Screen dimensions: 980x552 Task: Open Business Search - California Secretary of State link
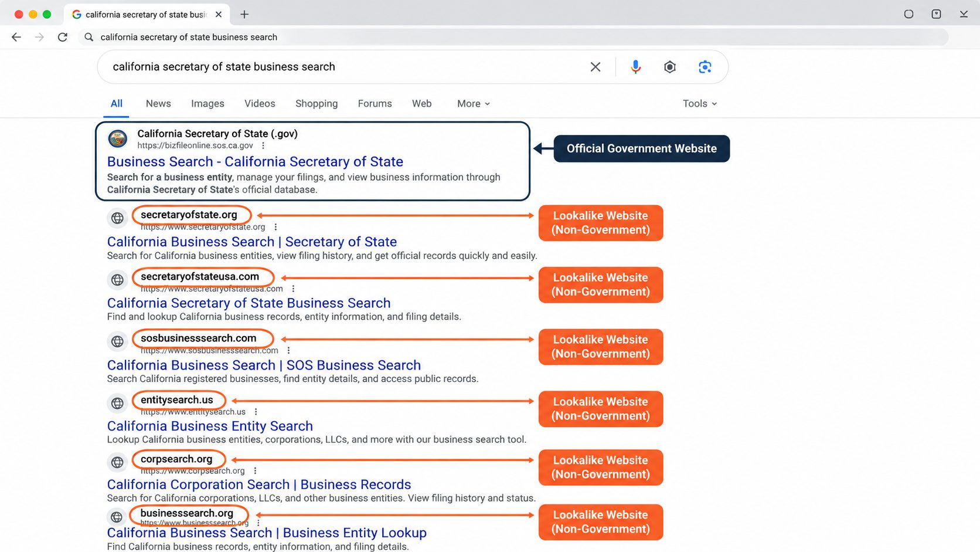click(255, 161)
